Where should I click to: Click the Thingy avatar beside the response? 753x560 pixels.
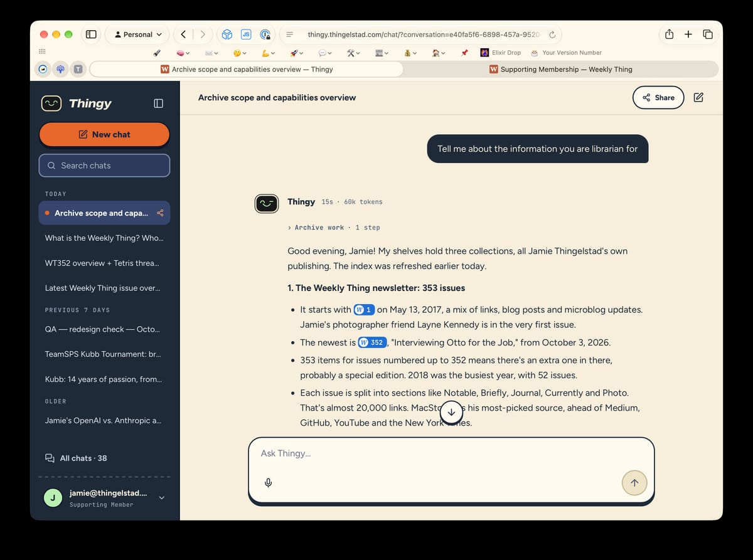click(267, 203)
